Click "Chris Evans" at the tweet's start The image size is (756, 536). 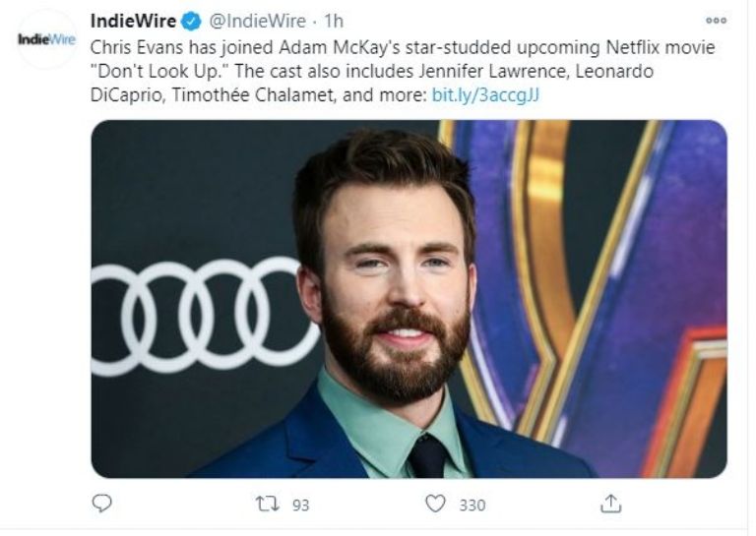pyautogui.click(x=130, y=48)
